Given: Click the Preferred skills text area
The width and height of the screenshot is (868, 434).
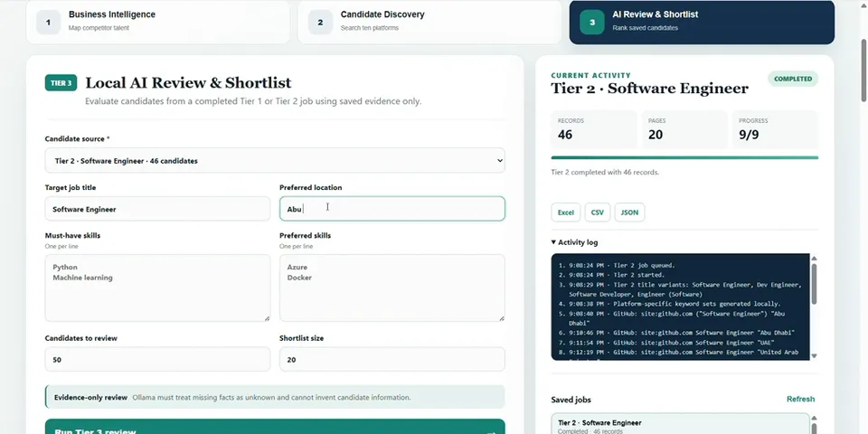Looking at the screenshot, I should (x=392, y=288).
